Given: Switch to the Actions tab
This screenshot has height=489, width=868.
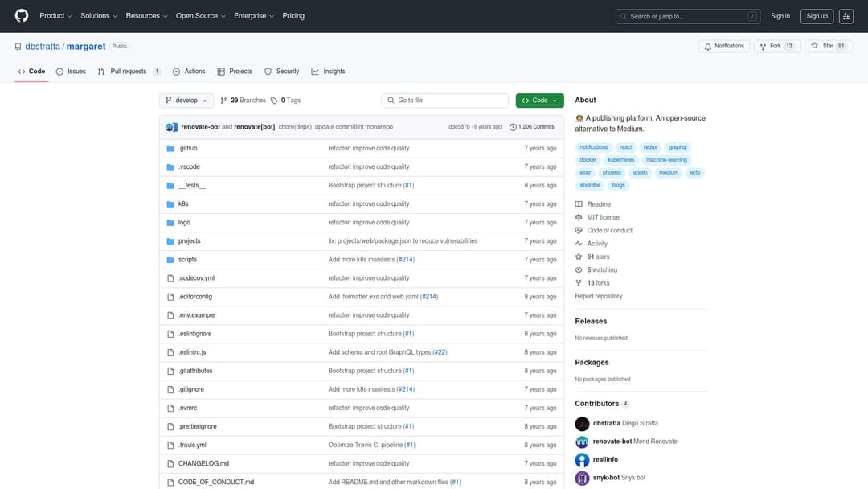Looking at the screenshot, I should point(189,72).
